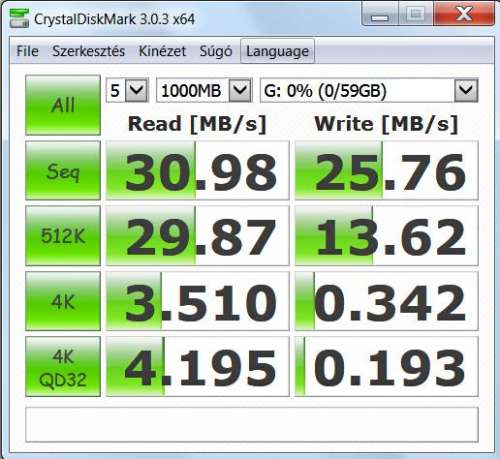Open the Súgó menu

(x=216, y=51)
